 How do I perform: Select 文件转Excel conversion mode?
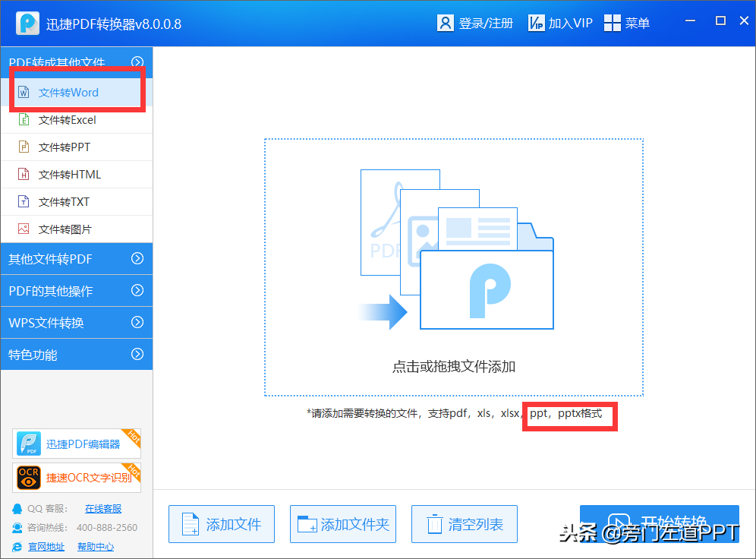tap(77, 119)
